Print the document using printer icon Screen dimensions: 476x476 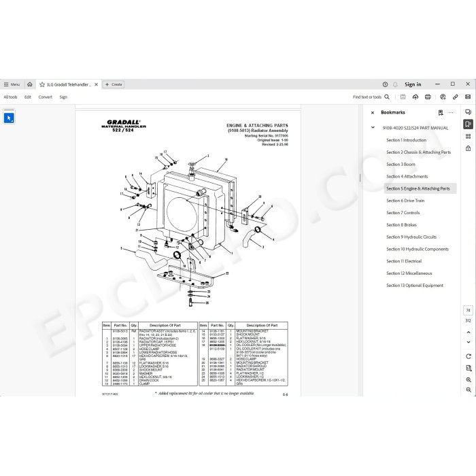pos(428,97)
